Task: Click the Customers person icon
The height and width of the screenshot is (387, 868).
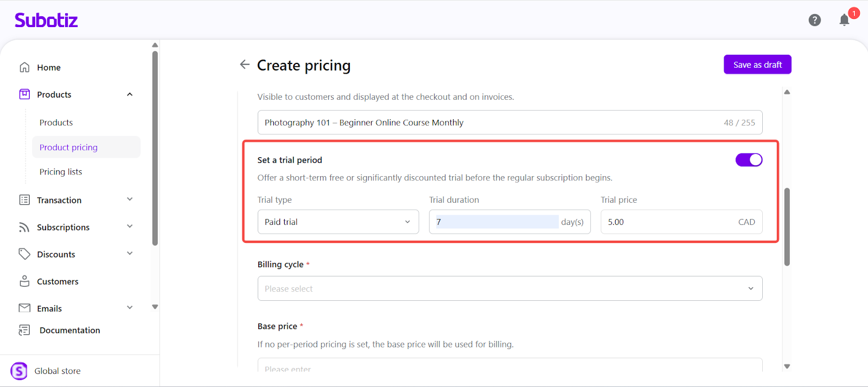Action: [24, 281]
